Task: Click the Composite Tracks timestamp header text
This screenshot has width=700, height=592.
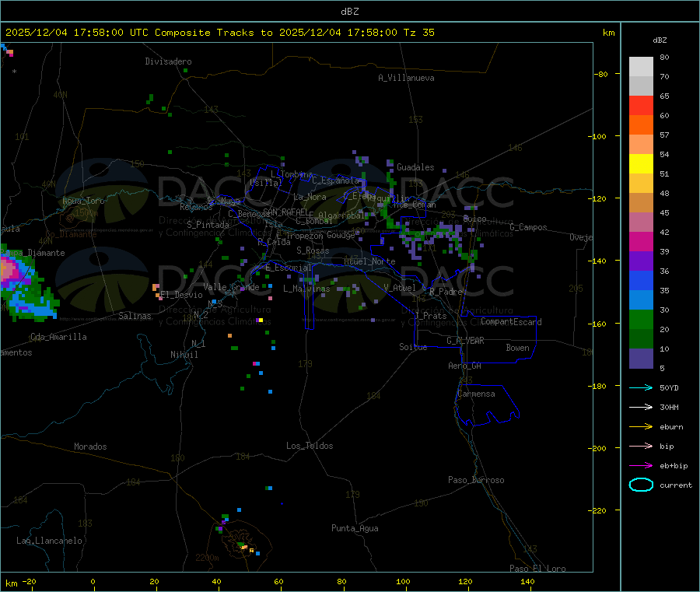Action: pos(220,33)
